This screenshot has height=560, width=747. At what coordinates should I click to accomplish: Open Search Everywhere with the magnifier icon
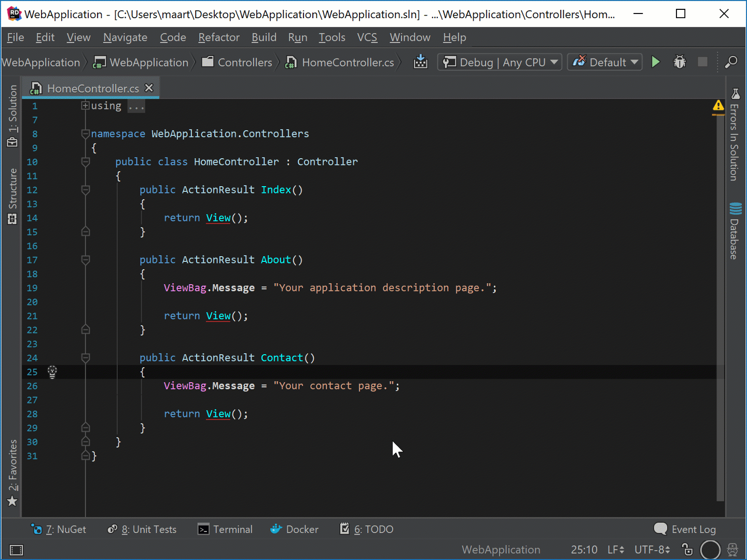(731, 62)
